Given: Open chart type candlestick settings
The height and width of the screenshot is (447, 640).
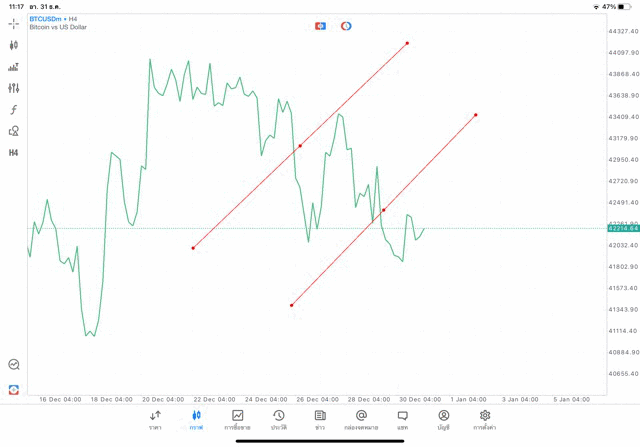Looking at the screenshot, I should coord(14,45).
